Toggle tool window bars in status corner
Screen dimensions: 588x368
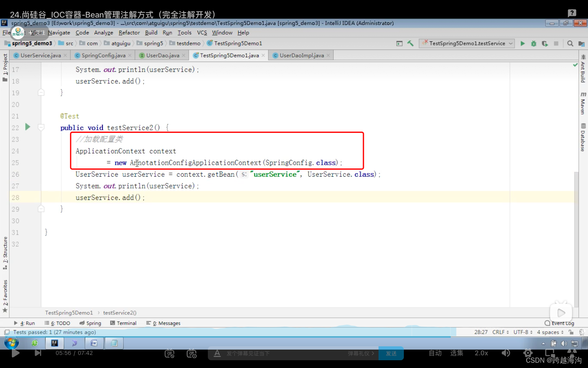(x=7, y=332)
